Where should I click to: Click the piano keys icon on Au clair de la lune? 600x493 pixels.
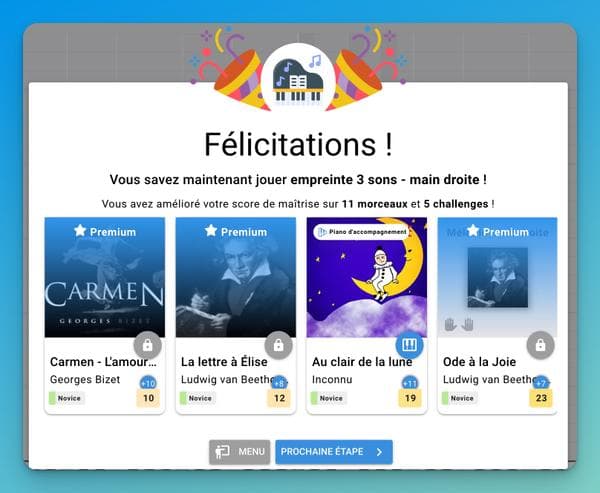pyautogui.click(x=409, y=346)
